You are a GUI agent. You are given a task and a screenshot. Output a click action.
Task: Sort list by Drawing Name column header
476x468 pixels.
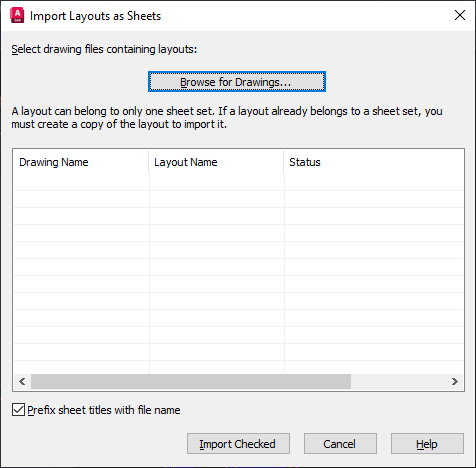(x=81, y=162)
